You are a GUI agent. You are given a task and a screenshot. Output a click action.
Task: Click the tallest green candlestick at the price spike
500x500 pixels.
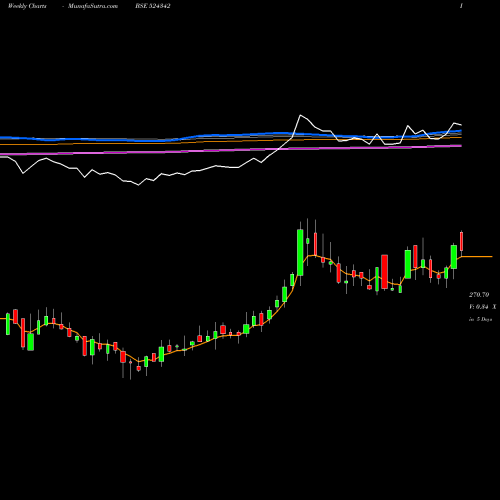300,252
